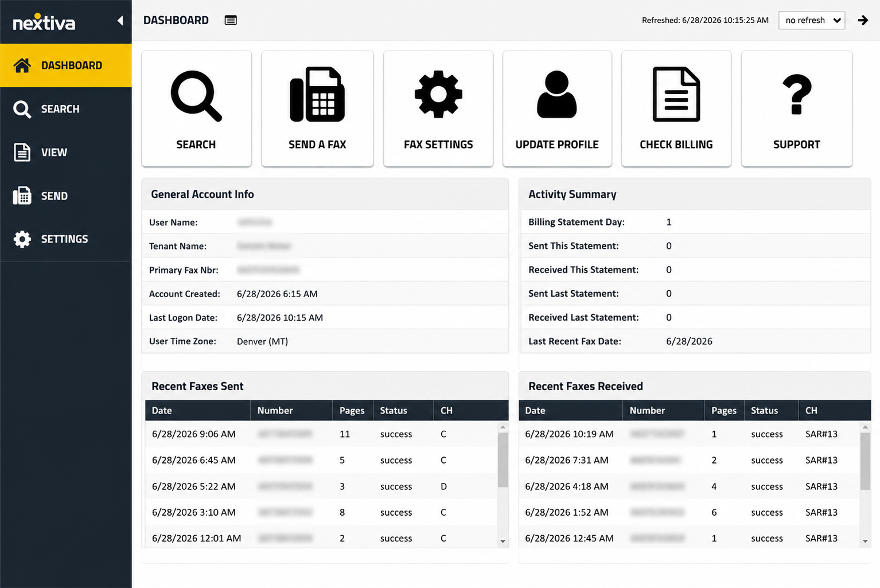
Task: Click the FAX SETTINGS tile label
Action: coord(438,145)
